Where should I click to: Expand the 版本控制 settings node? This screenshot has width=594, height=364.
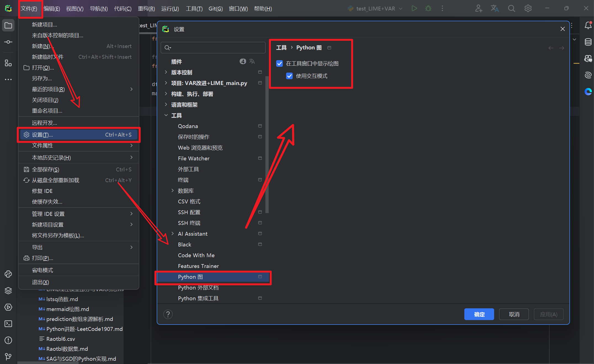166,72
